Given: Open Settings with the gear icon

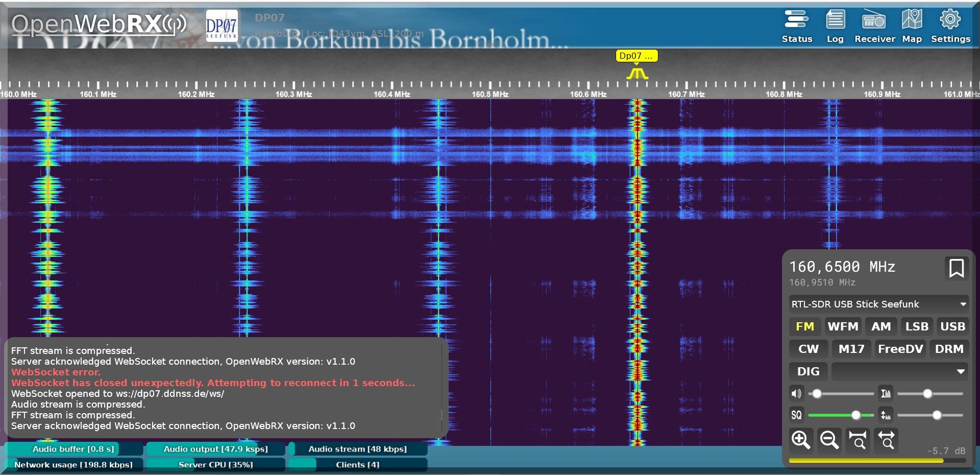Looking at the screenshot, I should click(x=950, y=26).
